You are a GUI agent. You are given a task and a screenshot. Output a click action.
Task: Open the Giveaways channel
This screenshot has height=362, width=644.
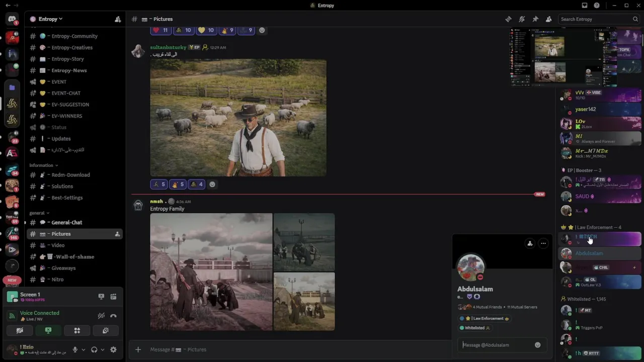pos(74,268)
